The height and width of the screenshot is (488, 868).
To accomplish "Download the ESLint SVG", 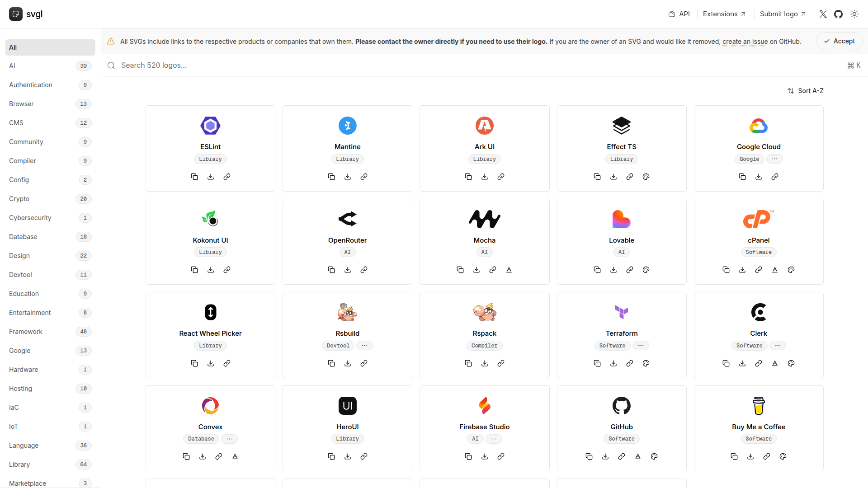I will [211, 177].
